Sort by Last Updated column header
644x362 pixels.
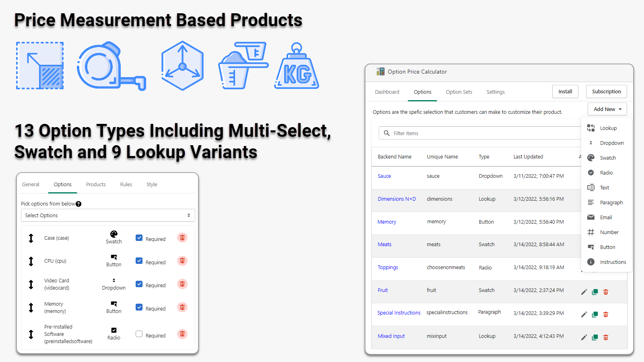(528, 157)
